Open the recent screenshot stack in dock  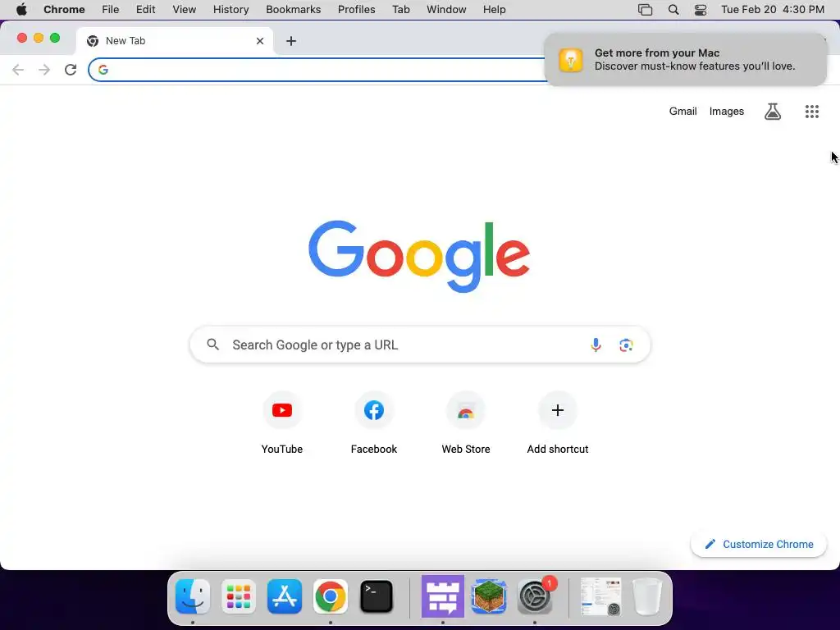(x=600, y=596)
